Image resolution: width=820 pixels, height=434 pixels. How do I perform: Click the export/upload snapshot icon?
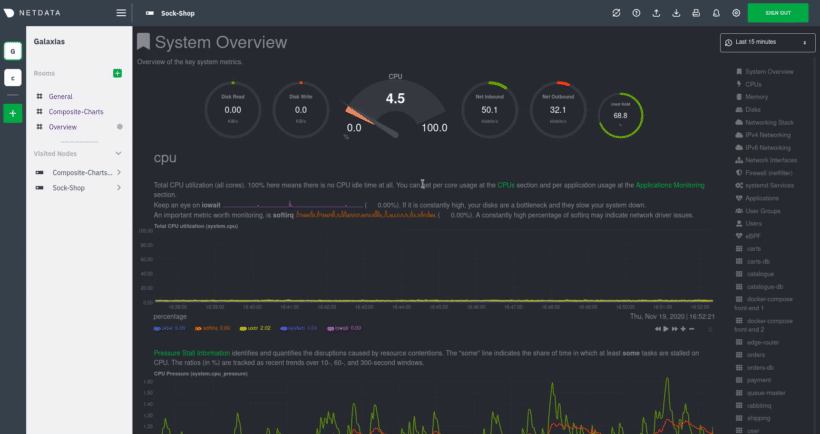(656, 13)
